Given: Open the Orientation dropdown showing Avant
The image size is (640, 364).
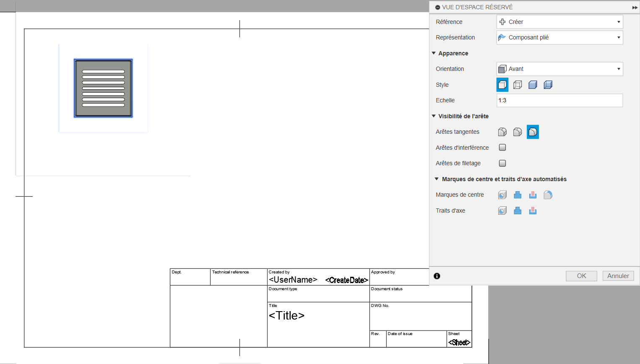Looking at the screenshot, I should click(559, 69).
